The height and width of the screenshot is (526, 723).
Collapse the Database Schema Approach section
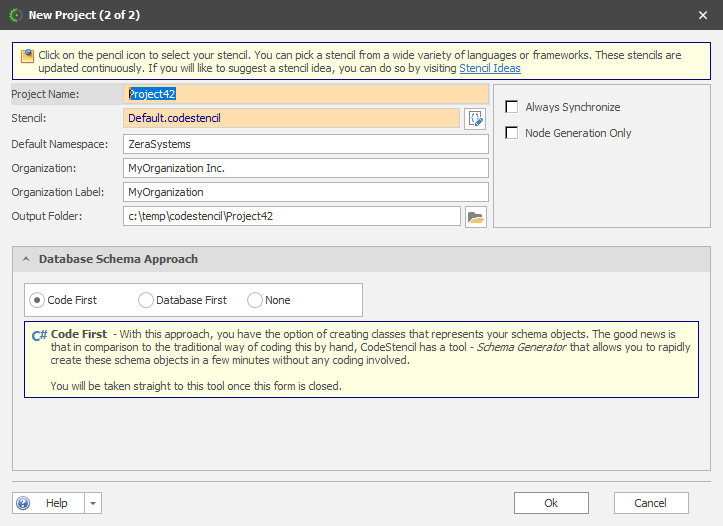pyautogui.click(x=26, y=259)
